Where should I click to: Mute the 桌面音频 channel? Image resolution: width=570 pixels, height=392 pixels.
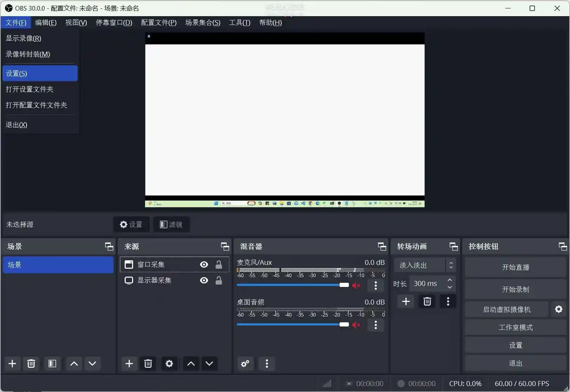click(356, 325)
